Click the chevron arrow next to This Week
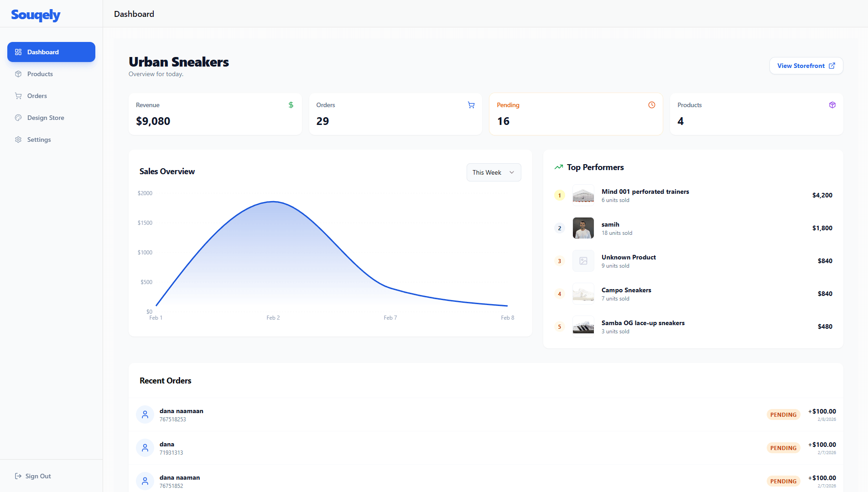868x492 pixels. coord(511,172)
